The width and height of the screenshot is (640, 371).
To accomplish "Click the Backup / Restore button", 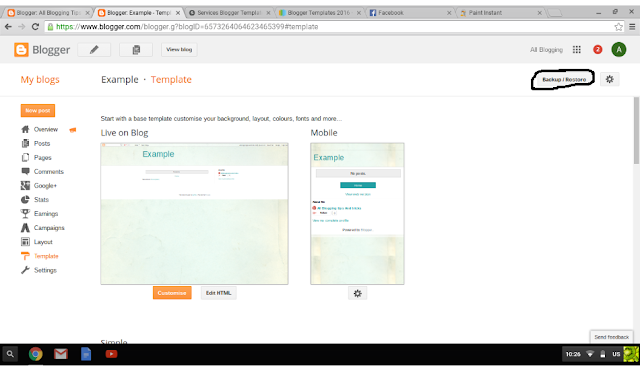I will pos(564,79).
